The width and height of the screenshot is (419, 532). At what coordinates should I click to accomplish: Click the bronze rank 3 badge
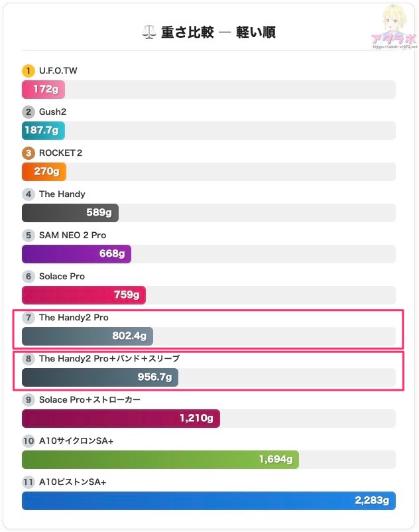(28, 153)
